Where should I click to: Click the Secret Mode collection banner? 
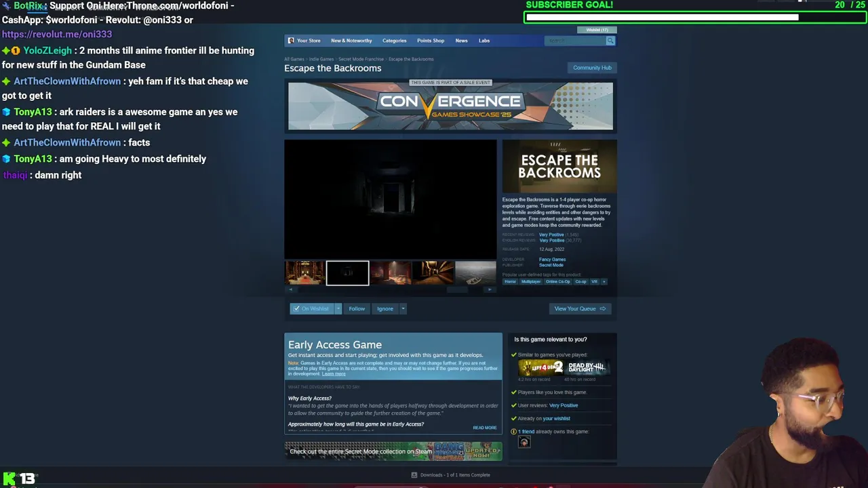[x=393, y=451]
